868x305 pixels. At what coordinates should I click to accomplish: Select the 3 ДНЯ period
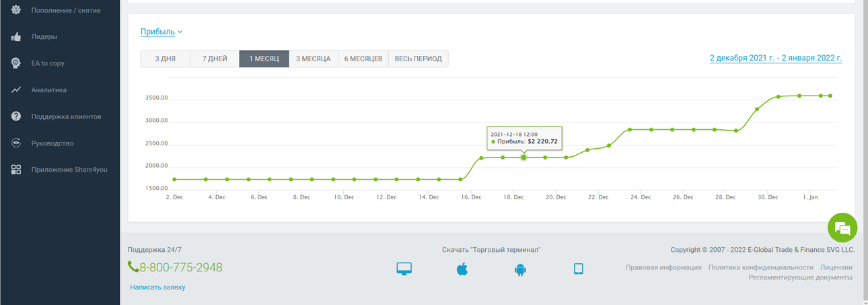[166, 59]
